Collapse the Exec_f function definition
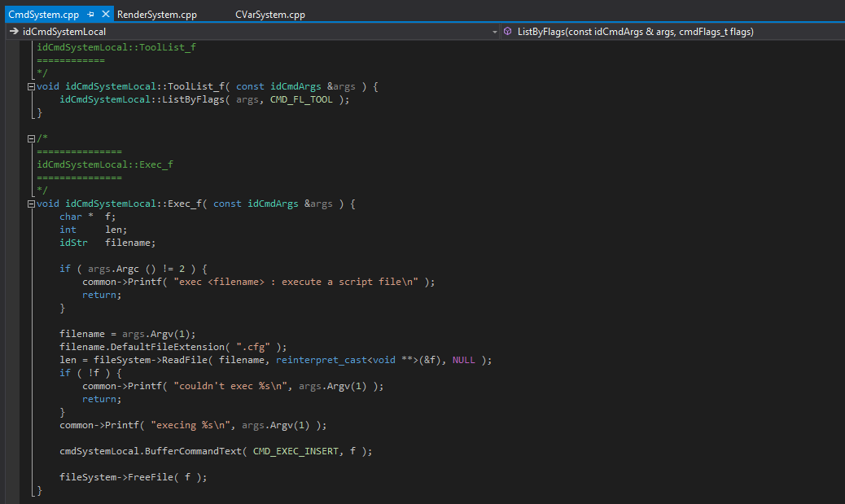Viewport: 845px width, 504px height. 31,204
